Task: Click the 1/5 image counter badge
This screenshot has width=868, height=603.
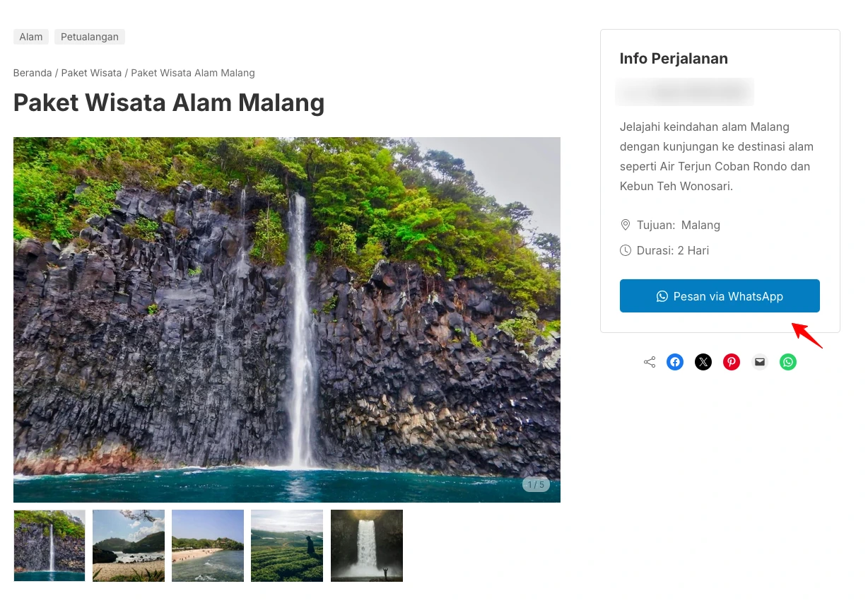Action: point(536,484)
